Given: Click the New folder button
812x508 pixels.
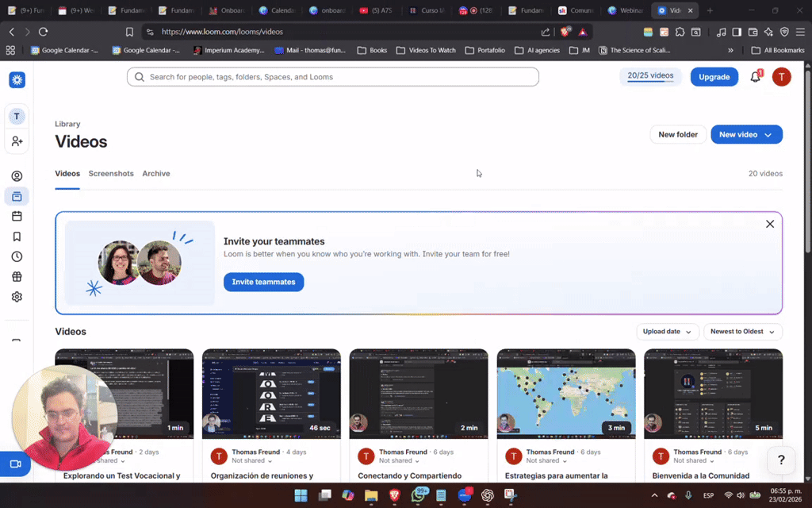Looking at the screenshot, I should coord(678,135).
